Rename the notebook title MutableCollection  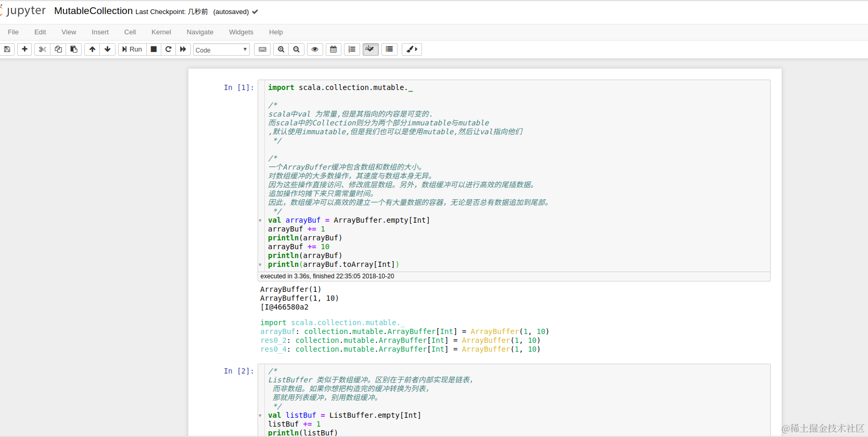[x=93, y=11]
